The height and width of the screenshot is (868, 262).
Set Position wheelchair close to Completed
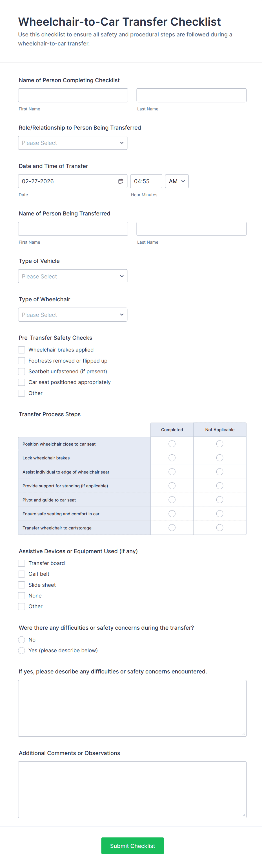point(172,444)
